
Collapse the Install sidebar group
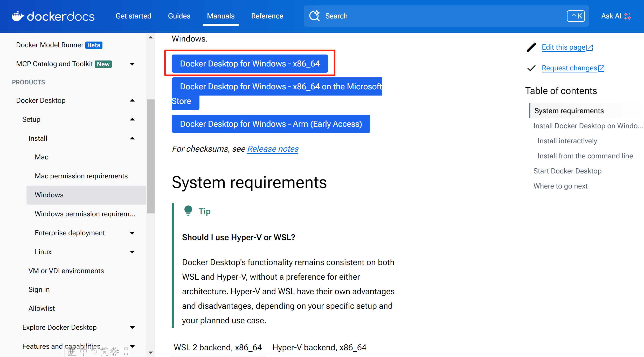(x=132, y=138)
